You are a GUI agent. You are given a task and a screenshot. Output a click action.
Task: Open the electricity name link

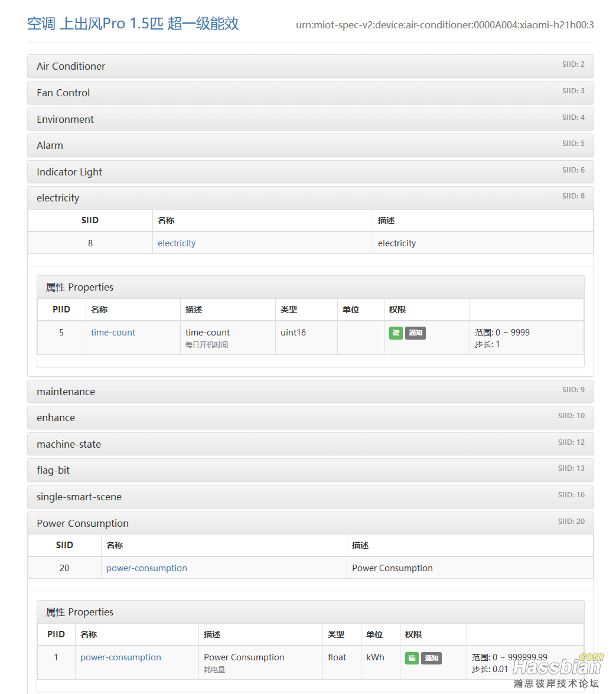177,243
